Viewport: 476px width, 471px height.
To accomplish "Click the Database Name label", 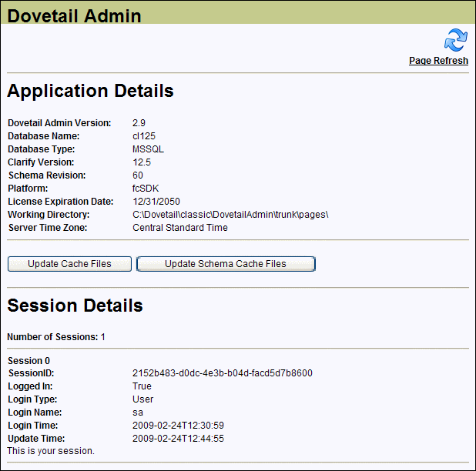I will tap(44, 136).
